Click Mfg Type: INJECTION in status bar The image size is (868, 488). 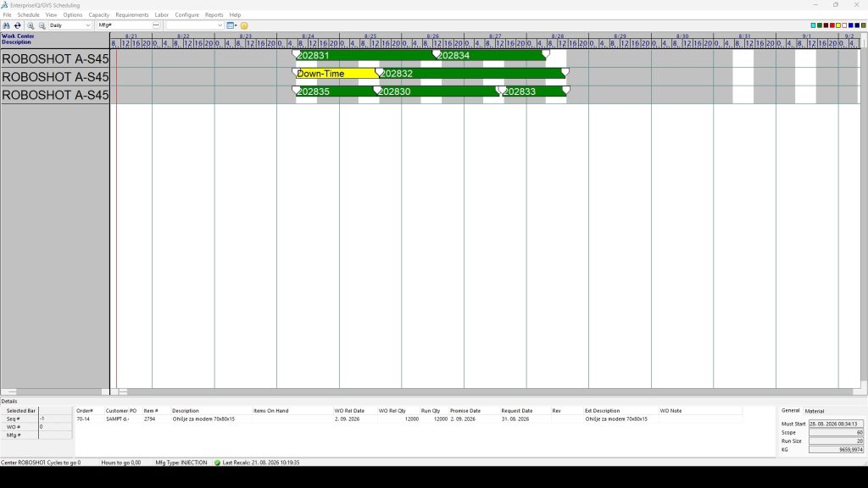click(181, 463)
